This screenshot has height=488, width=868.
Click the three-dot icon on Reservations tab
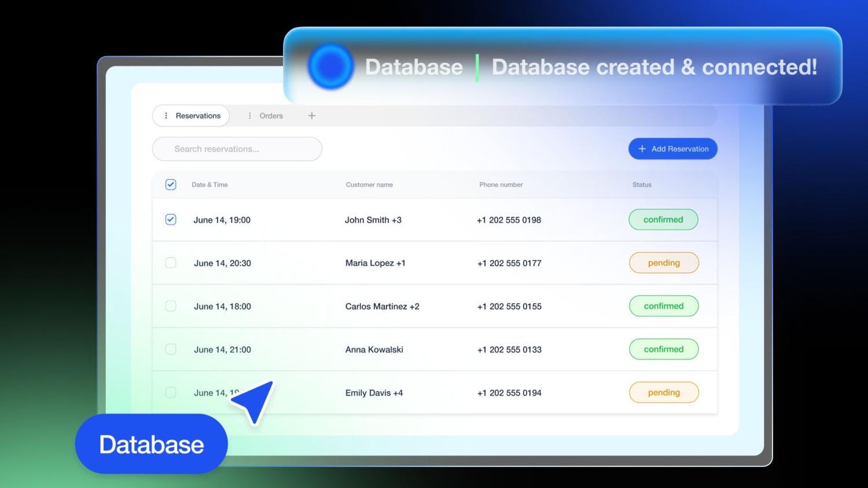coord(166,116)
